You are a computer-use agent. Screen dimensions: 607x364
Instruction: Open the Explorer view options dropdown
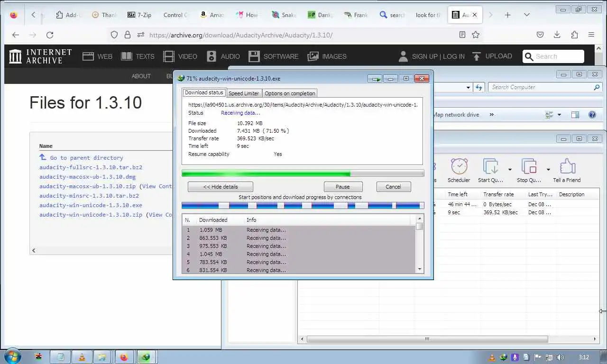coord(559,115)
